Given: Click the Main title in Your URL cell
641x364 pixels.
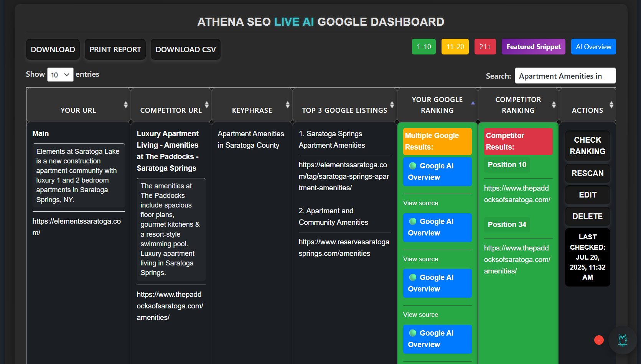Looking at the screenshot, I should (41, 133).
